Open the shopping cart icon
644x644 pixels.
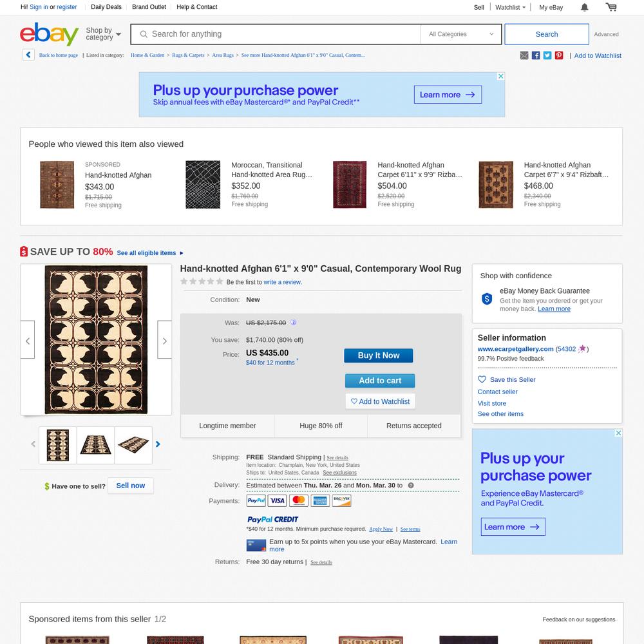(x=611, y=7)
